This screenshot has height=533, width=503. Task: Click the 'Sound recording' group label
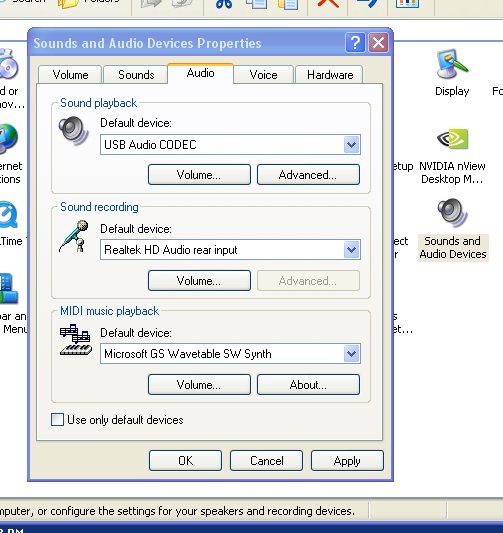tap(99, 207)
